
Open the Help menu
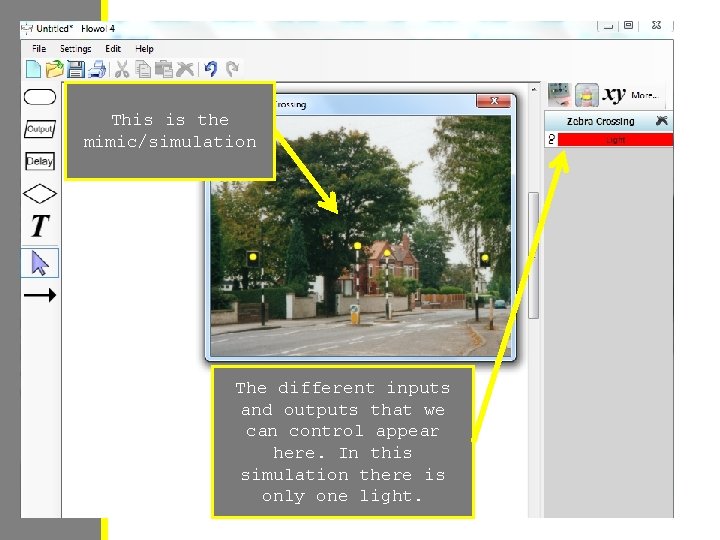pyautogui.click(x=144, y=49)
